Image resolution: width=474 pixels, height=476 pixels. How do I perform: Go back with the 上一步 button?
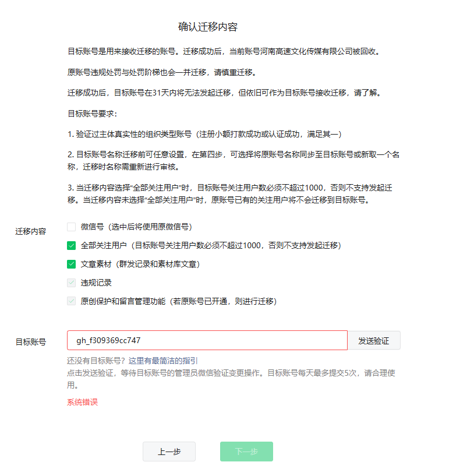[169, 452]
